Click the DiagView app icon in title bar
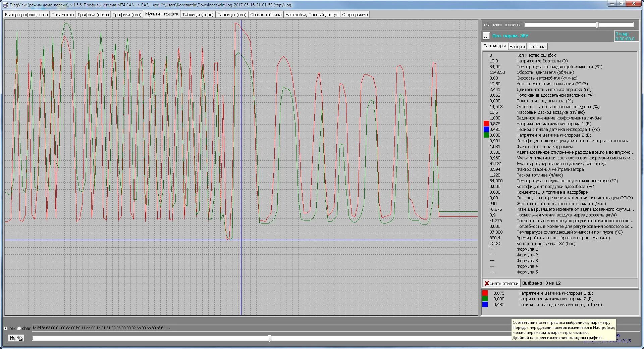 pos(5,5)
